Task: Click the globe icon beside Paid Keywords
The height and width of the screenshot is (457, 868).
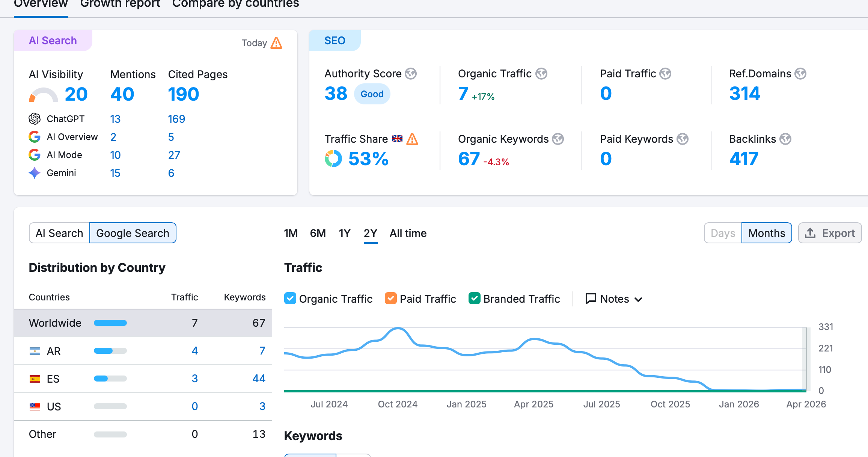Action: pos(683,139)
